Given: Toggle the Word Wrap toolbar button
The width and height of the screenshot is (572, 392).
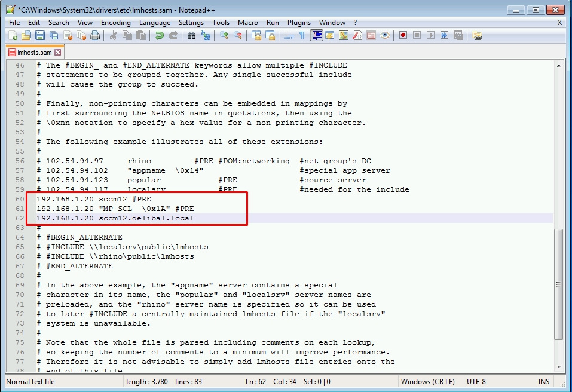Looking at the screenshot, I should point(288,36).
